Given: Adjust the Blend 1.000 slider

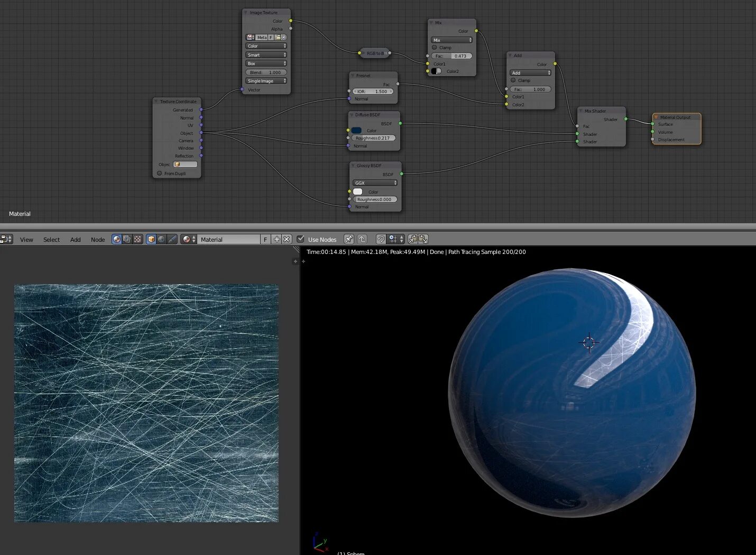Looking at the screenshot, I should (266, 72).
